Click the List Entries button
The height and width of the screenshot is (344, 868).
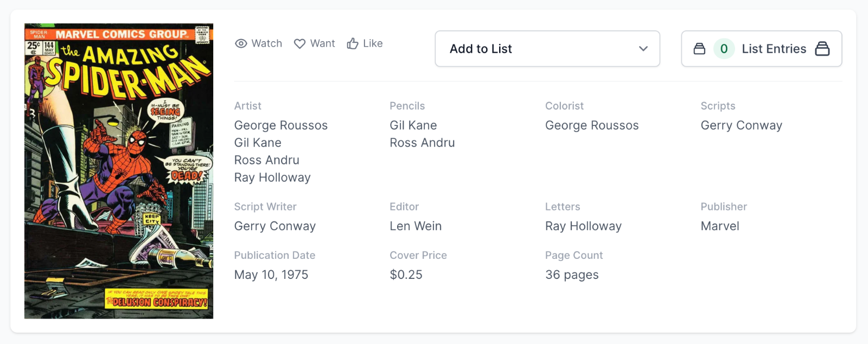(x=773, y=49)
